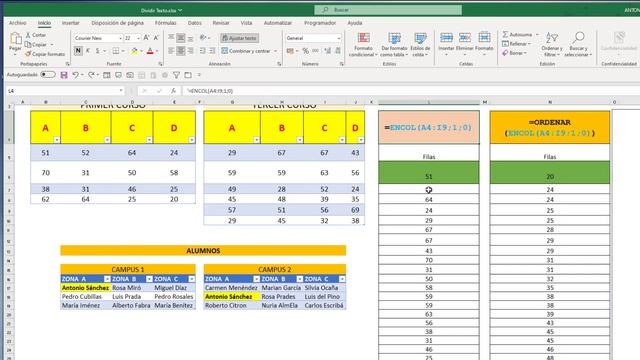Click the red font color icon

click(150, 51)
